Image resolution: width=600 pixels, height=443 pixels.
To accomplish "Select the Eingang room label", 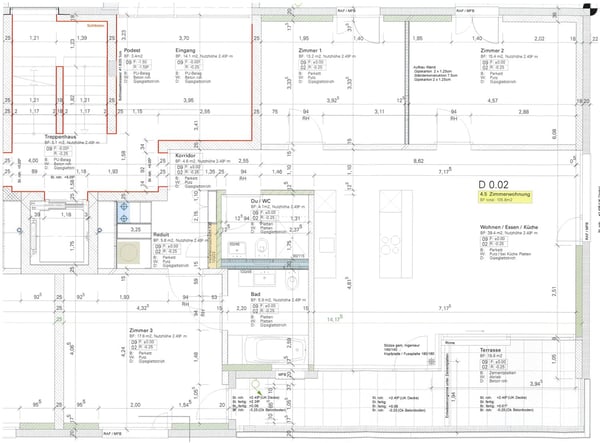I will tap(185, 50).
